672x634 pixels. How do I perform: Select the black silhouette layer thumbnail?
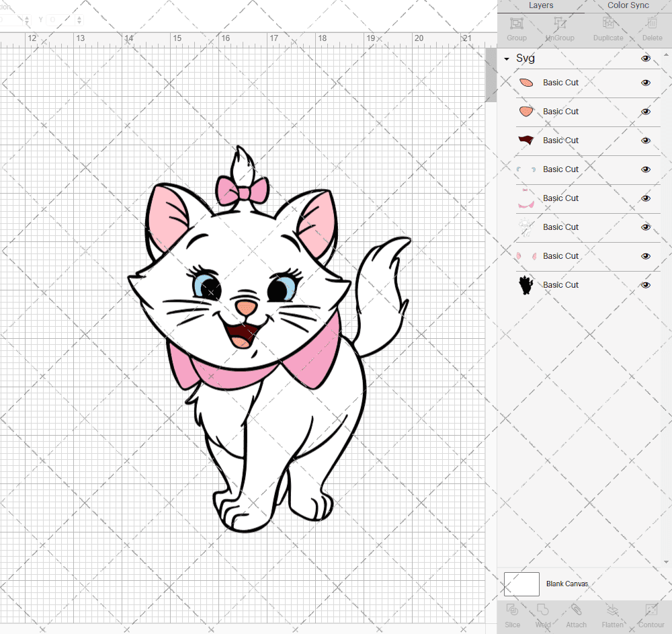point(526,285)
